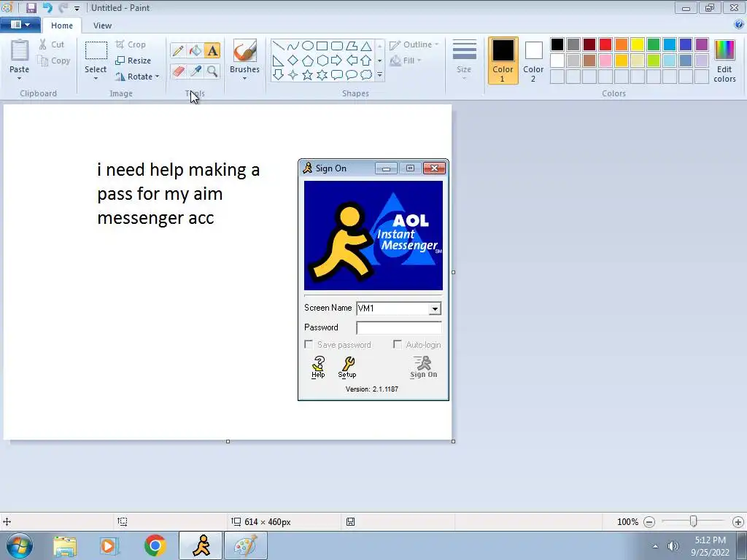Open Windows Explorer folder from taskbar
Viewport: 747px width, 560px height.
(65, 545)
